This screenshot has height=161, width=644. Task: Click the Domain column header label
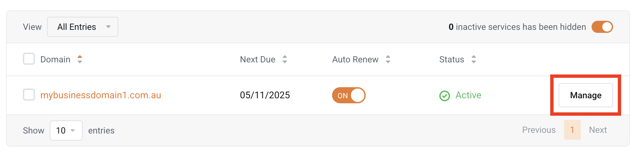tap(55, 59)
